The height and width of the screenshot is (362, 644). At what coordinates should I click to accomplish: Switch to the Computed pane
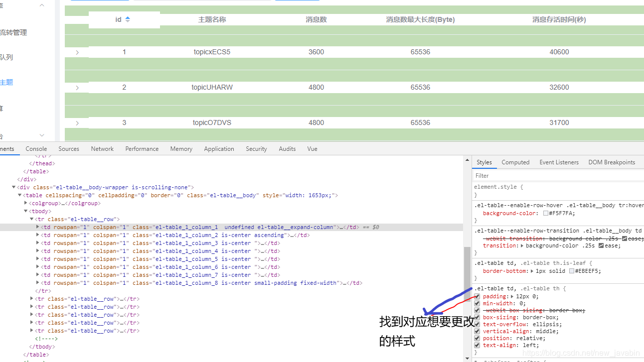click(515, 162)
